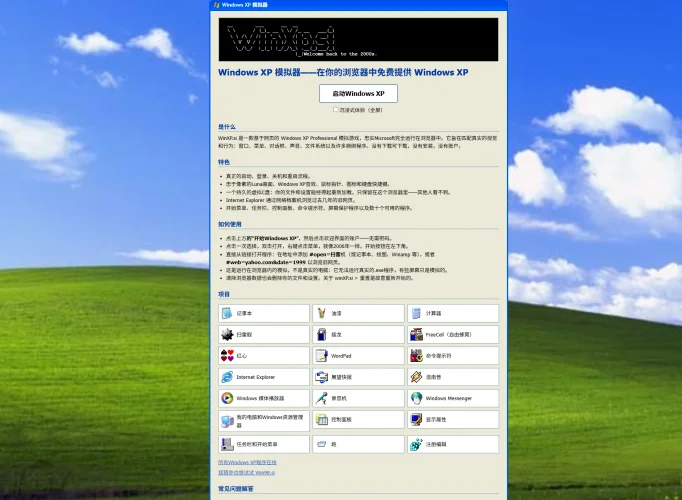Image resolution: width=682 pixels, height=500 pixels.
Task: Open the Calculator (计算器) card
Action: (x=453, y=313)
